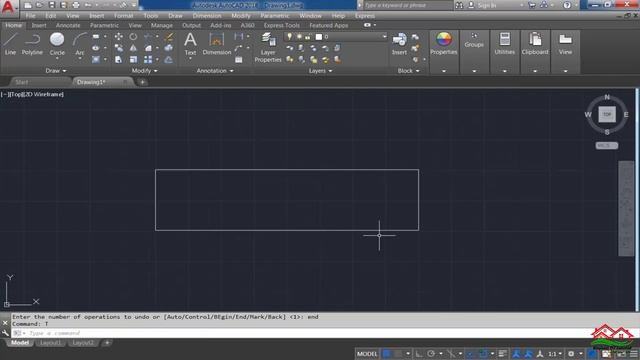Click the Explode tool in Modify panel
Viewport: 640px width, 360px height.
[x=168, y=48]
